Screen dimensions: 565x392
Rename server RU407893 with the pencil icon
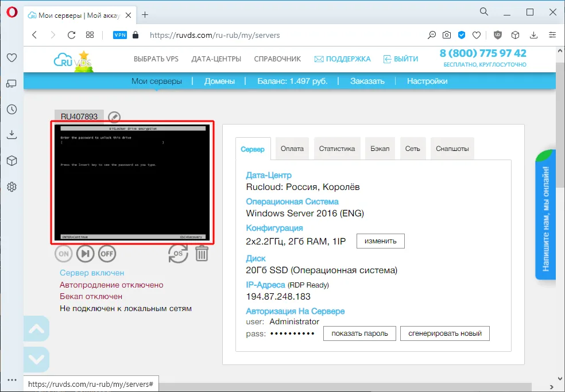pos(114,117)
